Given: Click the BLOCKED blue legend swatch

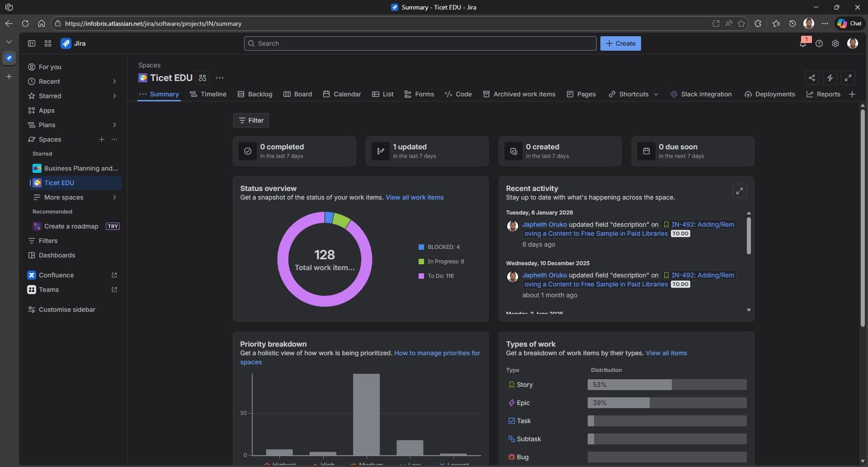Looking at the screenshot, I should pos(421,247).
